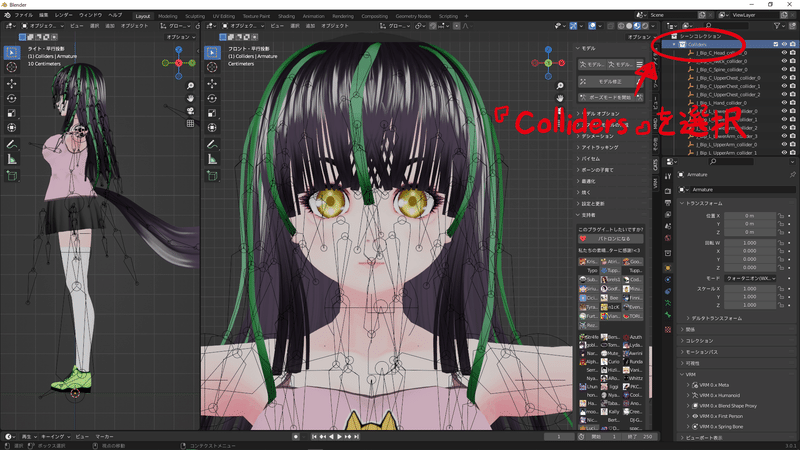Click the モデル修正 button
Screen dimensions: 800x450
tap(611, 82)
